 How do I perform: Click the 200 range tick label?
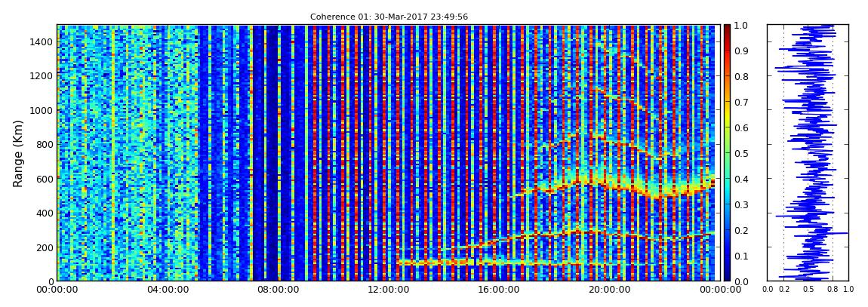44,247
